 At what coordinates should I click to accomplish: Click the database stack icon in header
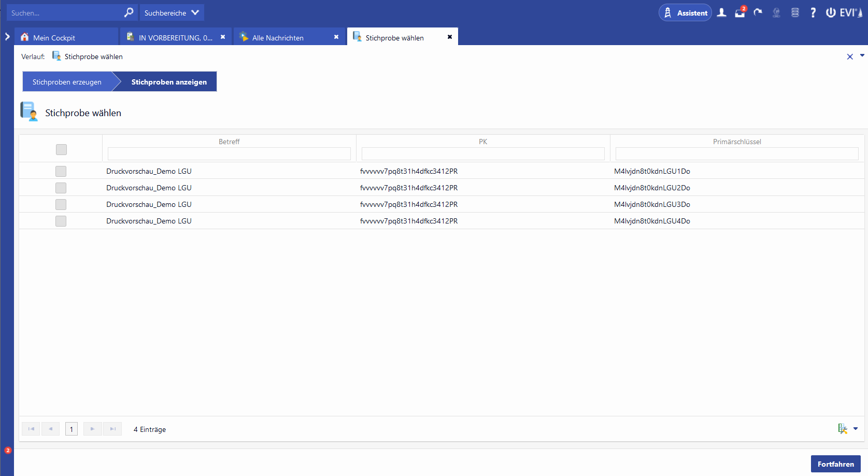795,13
